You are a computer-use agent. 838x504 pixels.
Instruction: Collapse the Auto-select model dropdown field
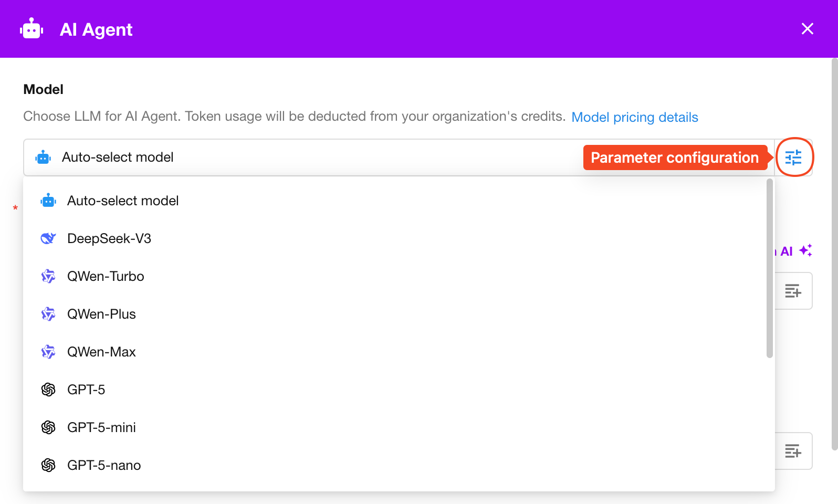click(x=315, y=157)
